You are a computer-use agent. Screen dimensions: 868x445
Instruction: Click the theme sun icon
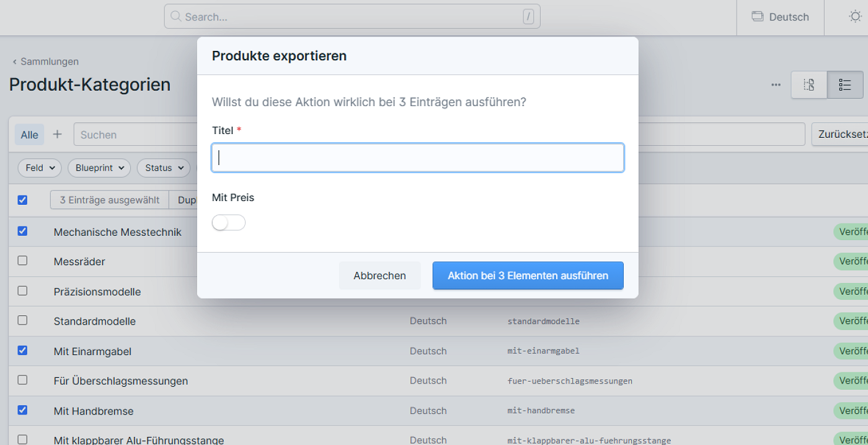[x=855, y=17]
